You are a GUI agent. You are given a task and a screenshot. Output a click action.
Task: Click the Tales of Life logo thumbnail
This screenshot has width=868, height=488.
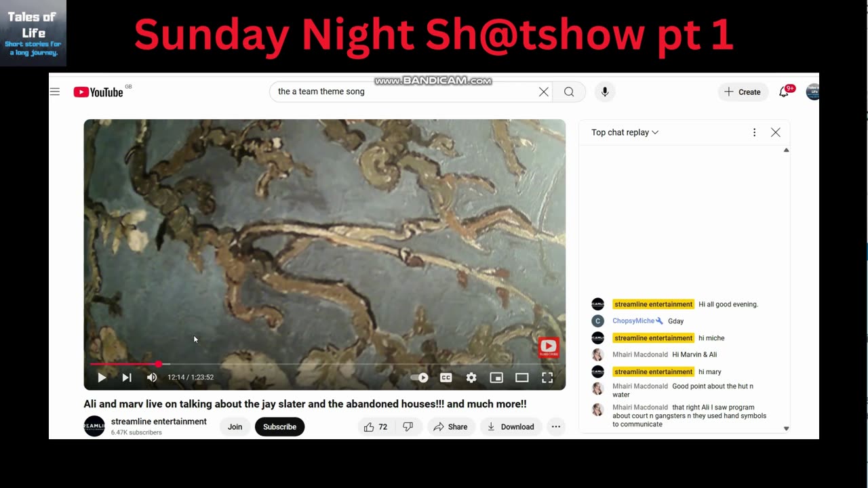click(33, 33)
